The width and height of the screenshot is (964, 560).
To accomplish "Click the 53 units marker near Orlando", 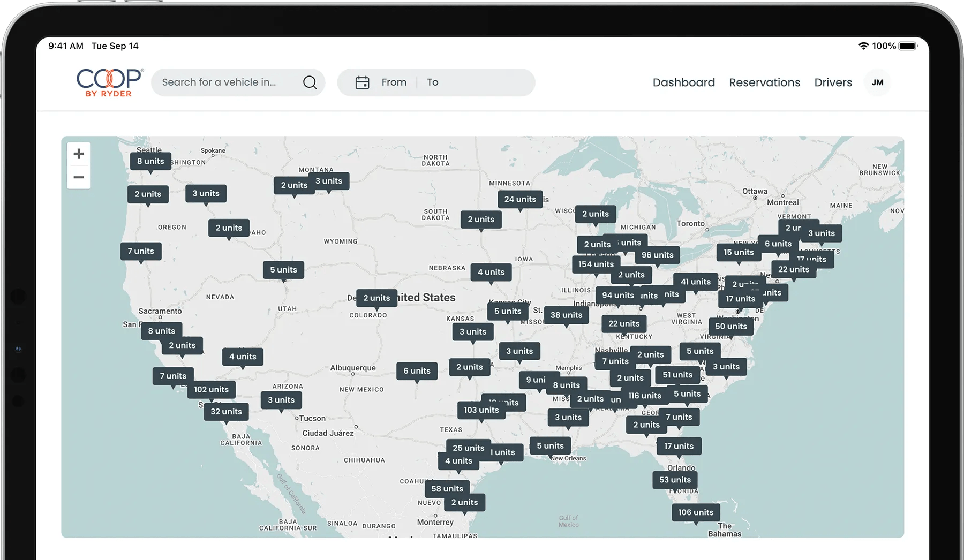I will 675,480.
